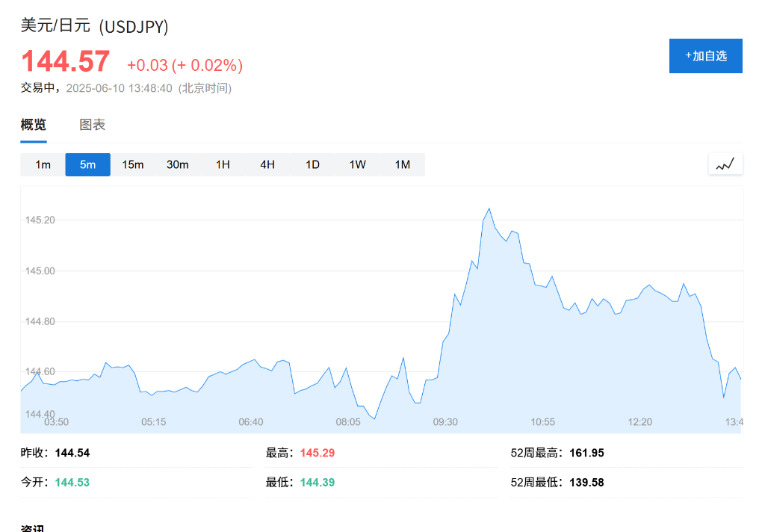
Task: Click the 美元/日元 (USDJPY) title
Action: tap(95, 25)
